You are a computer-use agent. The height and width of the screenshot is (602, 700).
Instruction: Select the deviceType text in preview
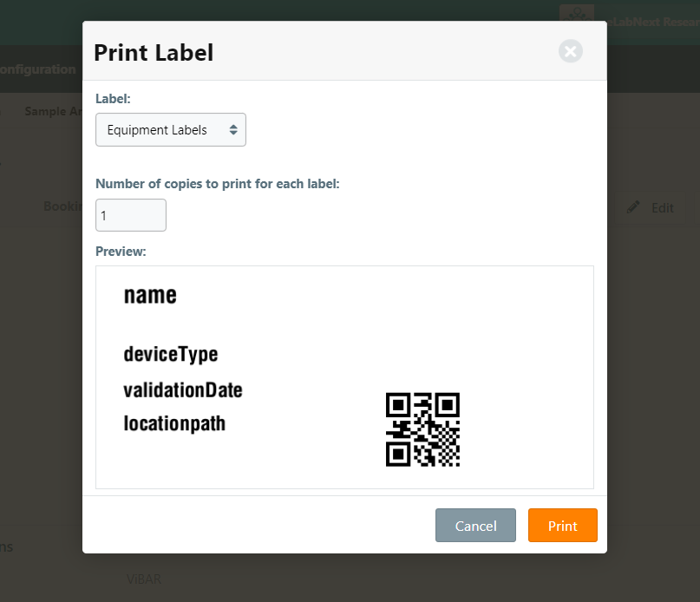(x=171, y=354)
